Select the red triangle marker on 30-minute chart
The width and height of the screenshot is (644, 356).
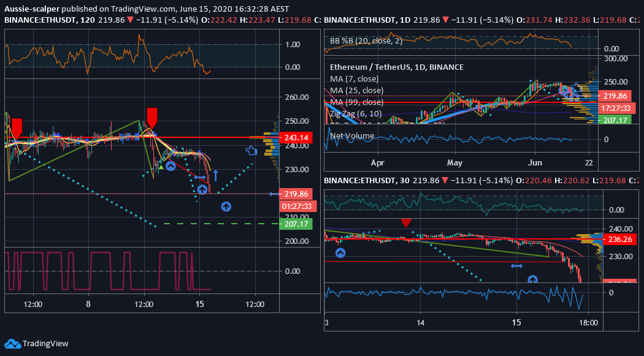[406, 223]
